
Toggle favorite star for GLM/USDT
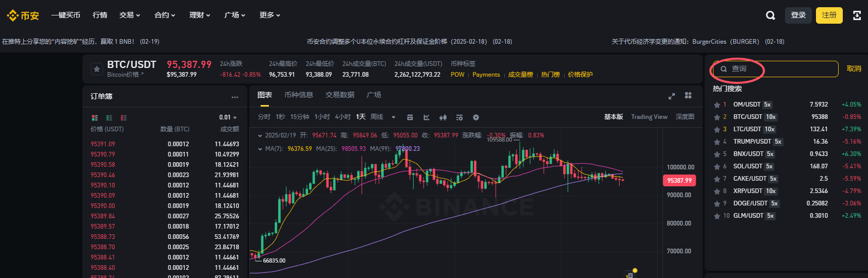pyautogui.click(x=717, y=216)
